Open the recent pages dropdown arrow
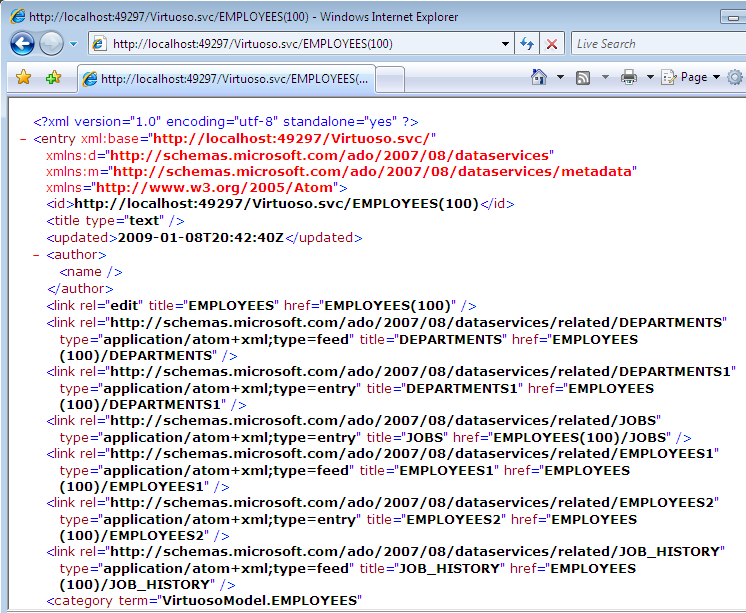This screenshot has width=746, height=613. (x=73, y=44)
